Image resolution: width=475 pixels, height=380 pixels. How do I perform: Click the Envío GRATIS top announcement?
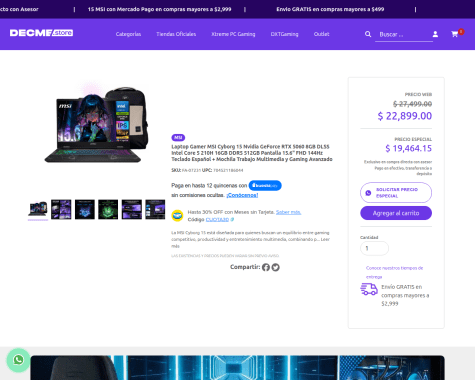pyautogui.click(x=330, y=9)
